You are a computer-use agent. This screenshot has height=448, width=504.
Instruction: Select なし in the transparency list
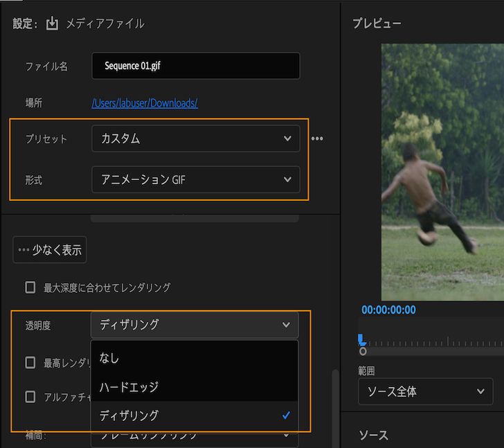pyautogui.click(x=195, y=358)
